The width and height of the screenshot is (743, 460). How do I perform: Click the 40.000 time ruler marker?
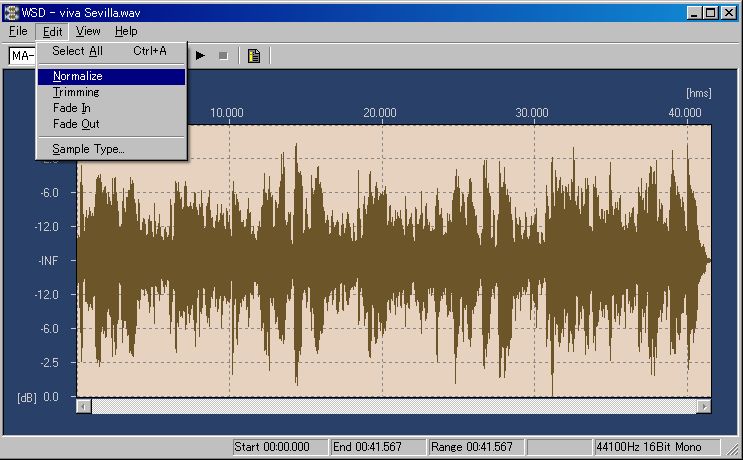click(x=685, y=113)
